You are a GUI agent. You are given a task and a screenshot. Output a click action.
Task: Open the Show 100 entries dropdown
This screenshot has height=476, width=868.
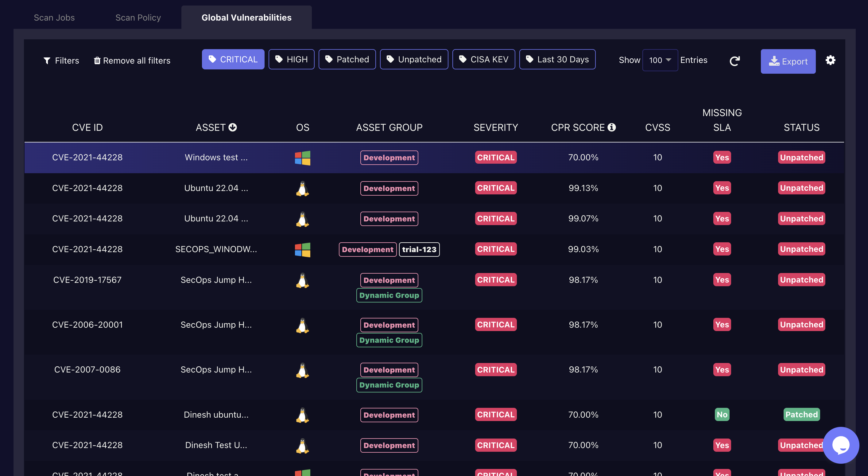pyautogui.click(x=660, y=60)
